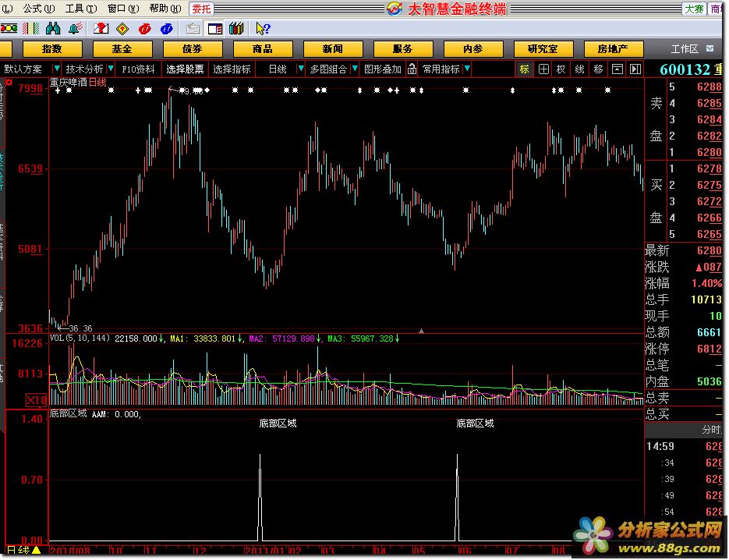Click the 底部区域 AAM indicator title
Screen dimensions: 729x560
tap(95, 414)
